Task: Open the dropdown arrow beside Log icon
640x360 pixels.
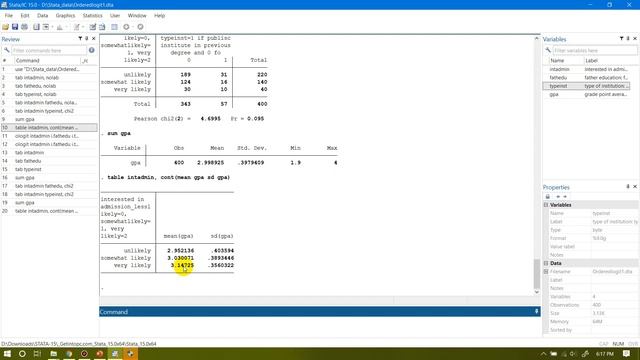Action: [52, 27]
